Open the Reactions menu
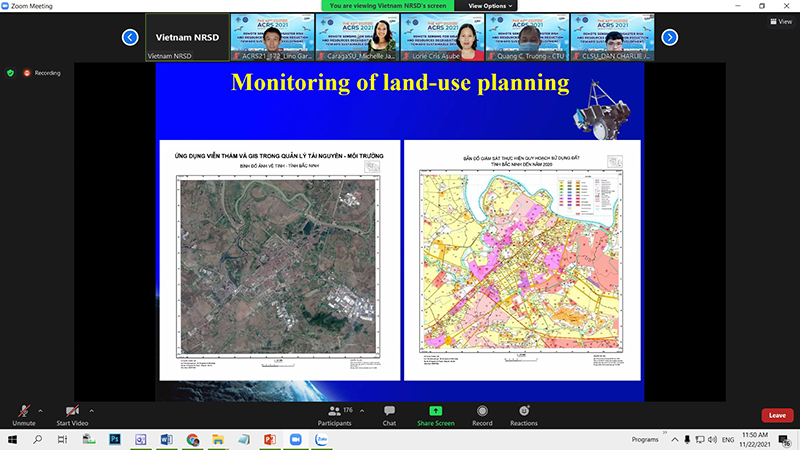800x450 pixels. (x=523, y=416)
